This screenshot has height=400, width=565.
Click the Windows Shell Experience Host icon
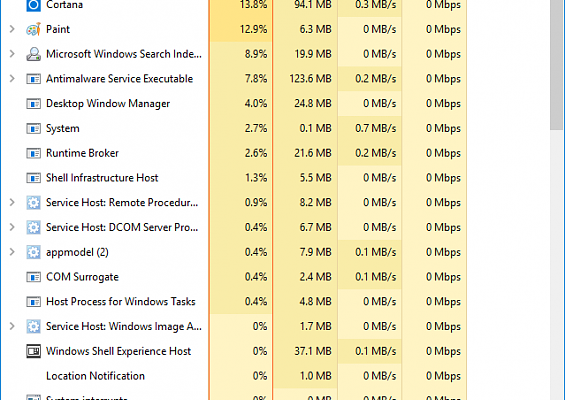coord(34,351)
